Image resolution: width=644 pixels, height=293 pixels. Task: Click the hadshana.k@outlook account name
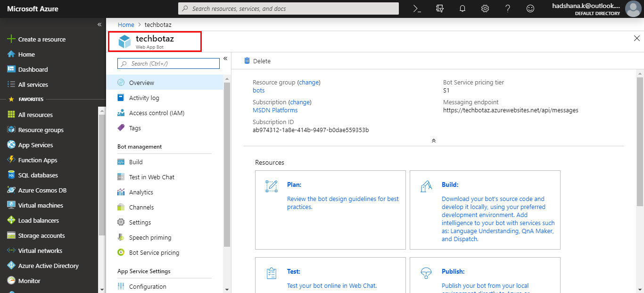pos(586,6)
